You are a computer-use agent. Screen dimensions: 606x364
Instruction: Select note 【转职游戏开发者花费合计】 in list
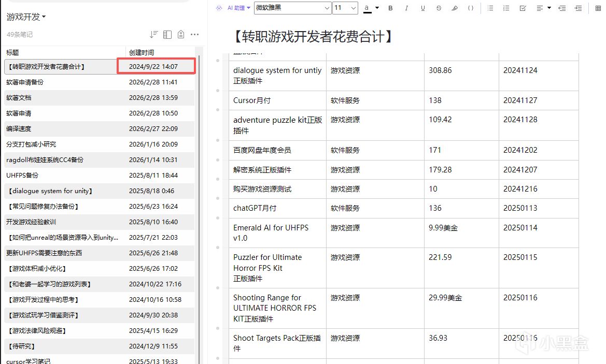pyautogui.click(x=100, y=66)
